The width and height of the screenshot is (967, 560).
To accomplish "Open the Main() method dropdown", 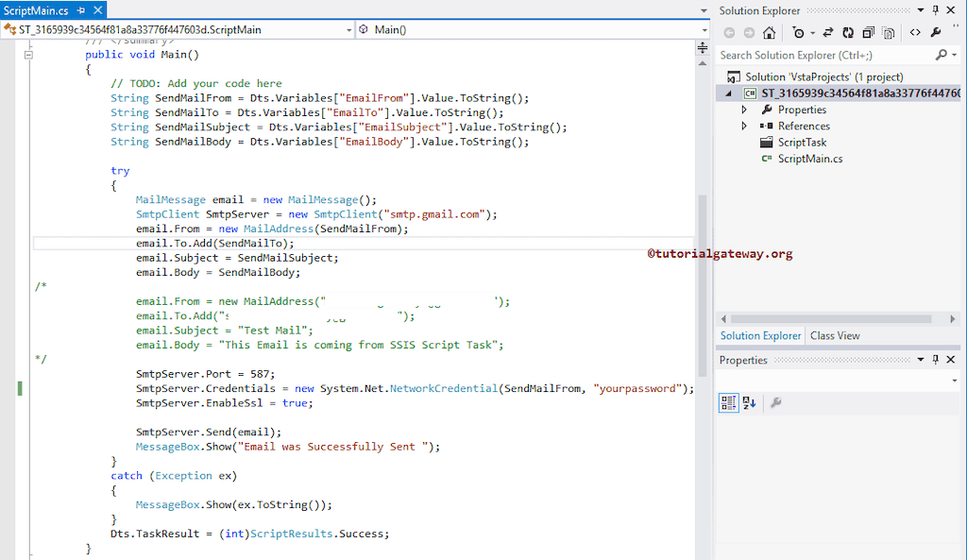I will (x=704, y=29).
